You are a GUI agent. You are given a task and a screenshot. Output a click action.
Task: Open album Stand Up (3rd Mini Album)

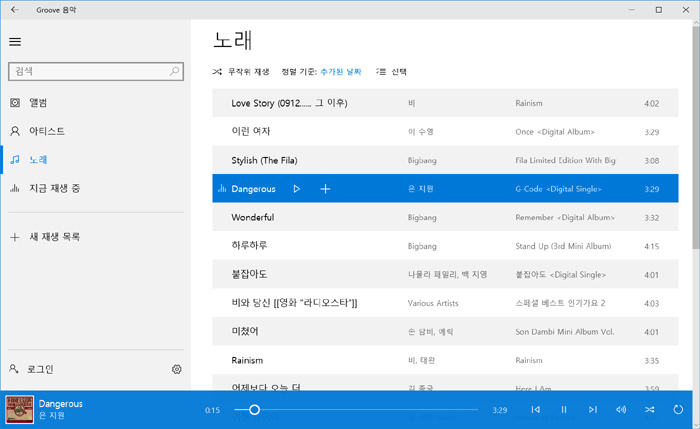(563, 246)
